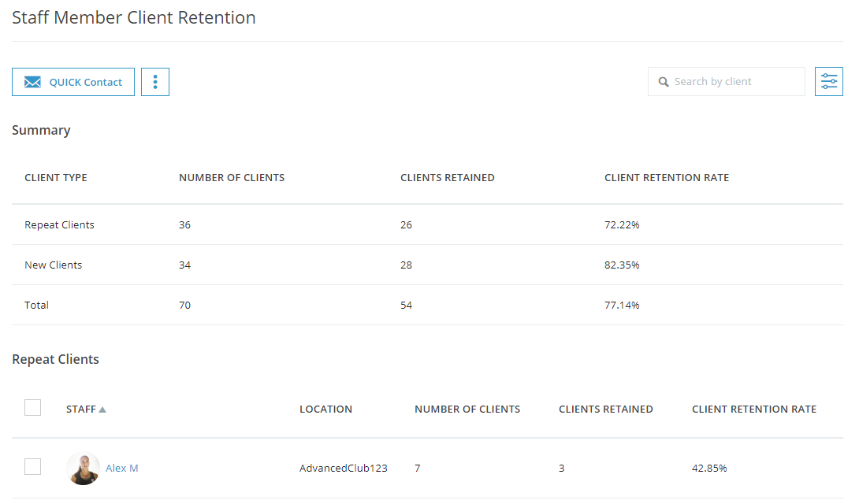This screenshot has height=504, width=859.
Task: Sort Repeat Clients by CLIENTS RETAINED
Action: pyautogui.click(x=605, y=409)
